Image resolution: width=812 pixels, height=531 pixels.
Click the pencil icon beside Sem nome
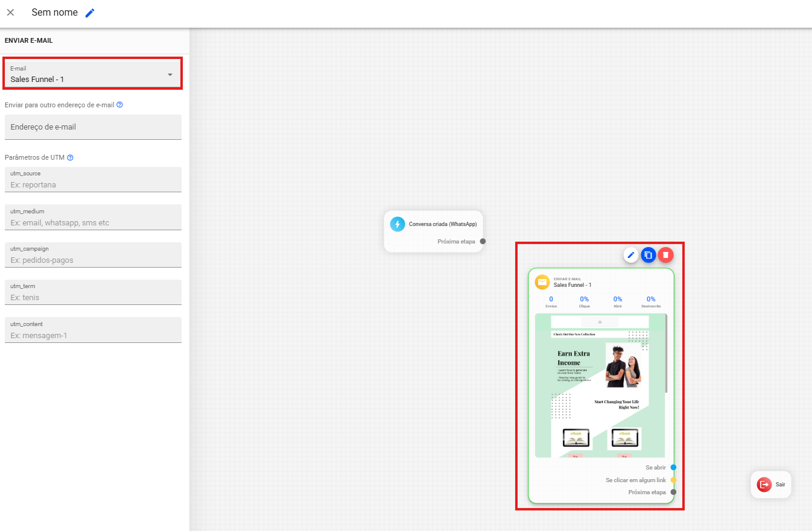point(90,13)
